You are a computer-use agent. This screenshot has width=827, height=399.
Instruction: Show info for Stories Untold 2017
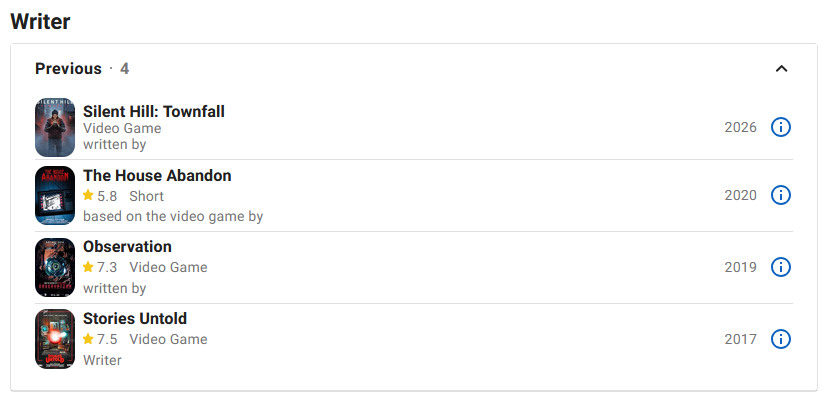pyautogui.click(x=781, y=339)
